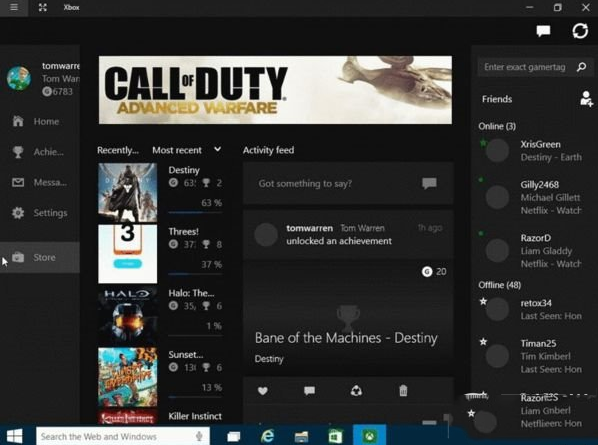This screenshot has width=598, height=445.
Task: Open Achievements in the sidebar
Action: (40, 152)
